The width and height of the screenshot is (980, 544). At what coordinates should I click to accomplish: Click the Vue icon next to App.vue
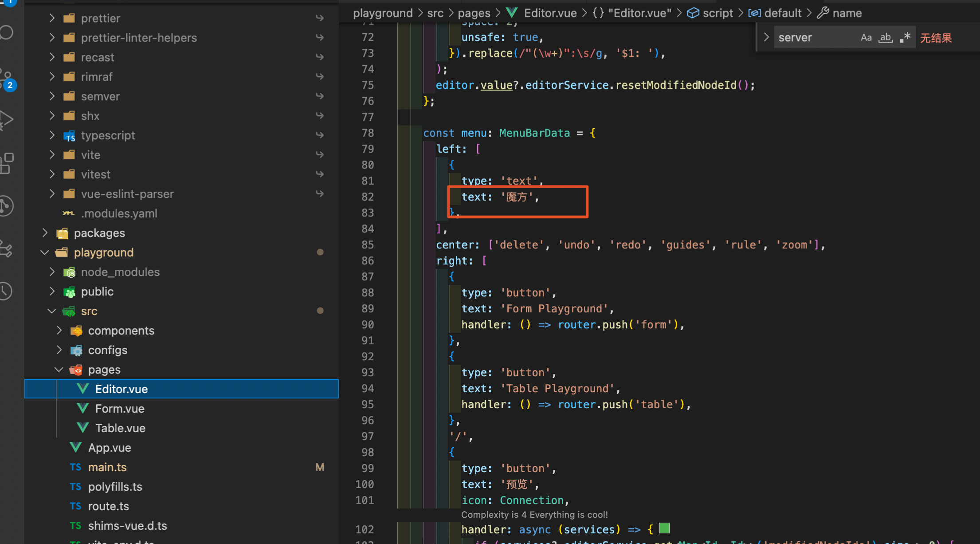[x=76, y=447]
